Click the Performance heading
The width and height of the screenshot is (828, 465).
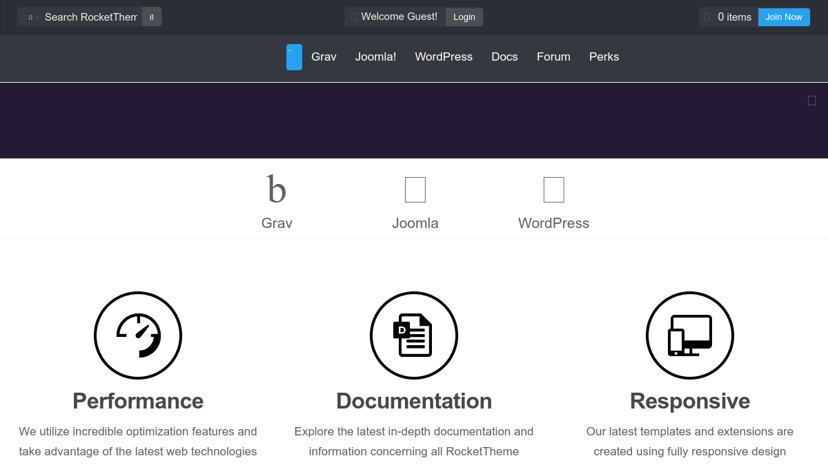pos(138,401)
